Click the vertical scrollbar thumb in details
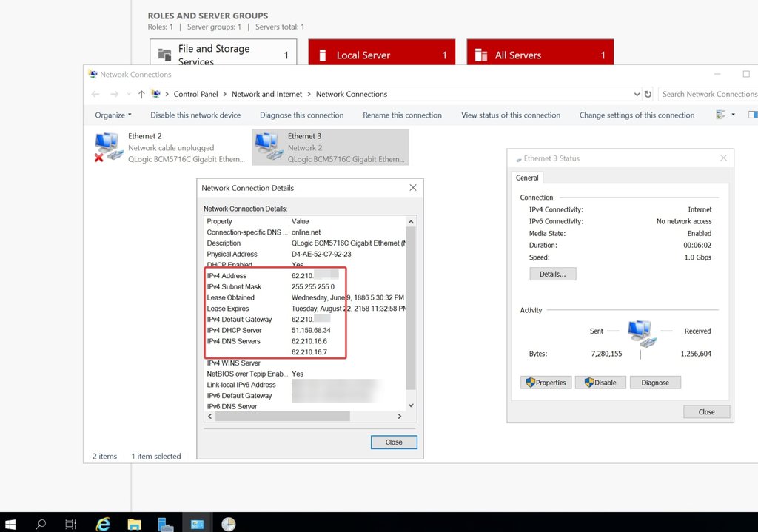 click(x=411, y=308)
